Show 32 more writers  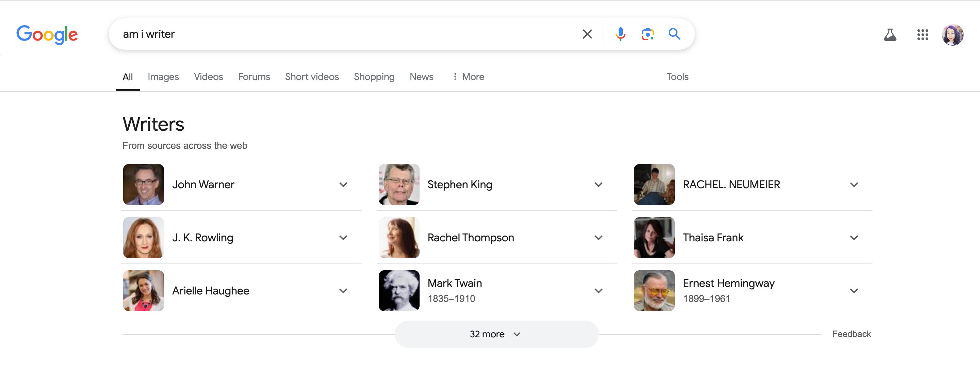tap(496, 334)
